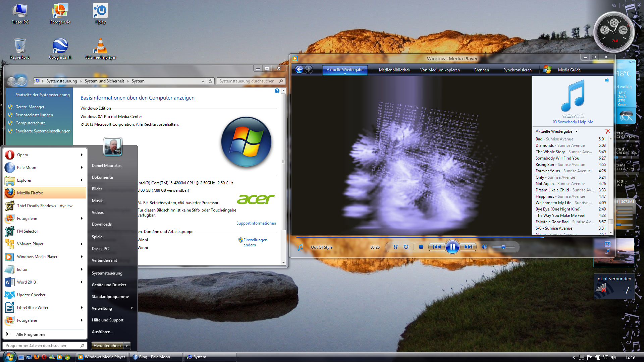Image resolution: width=644 pixels, height=362 pixels.
Task: Toggle shuffle in Windows Media Player
Action: pos(395,247)
